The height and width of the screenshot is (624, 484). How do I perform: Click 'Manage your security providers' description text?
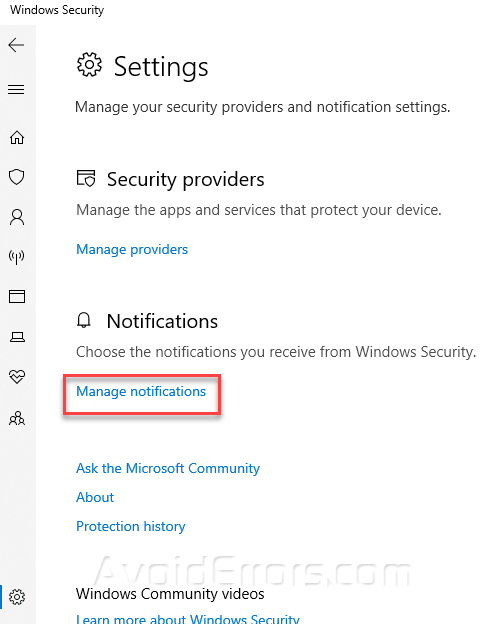coord(263,107)
